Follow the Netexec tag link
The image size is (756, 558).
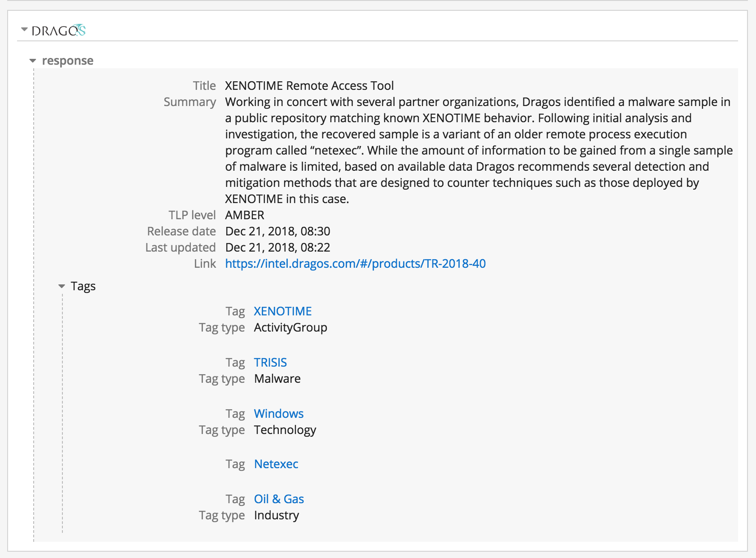(x=276, y=464)
